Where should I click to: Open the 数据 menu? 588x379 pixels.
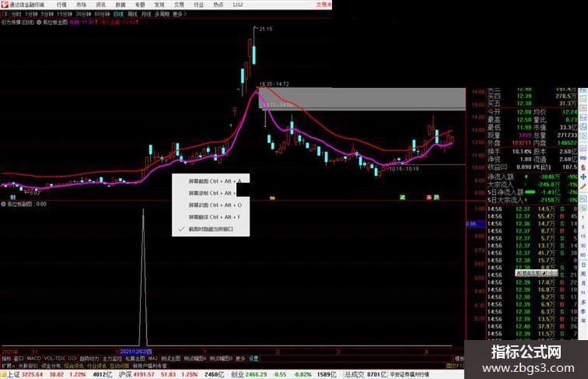coord(120,5)
